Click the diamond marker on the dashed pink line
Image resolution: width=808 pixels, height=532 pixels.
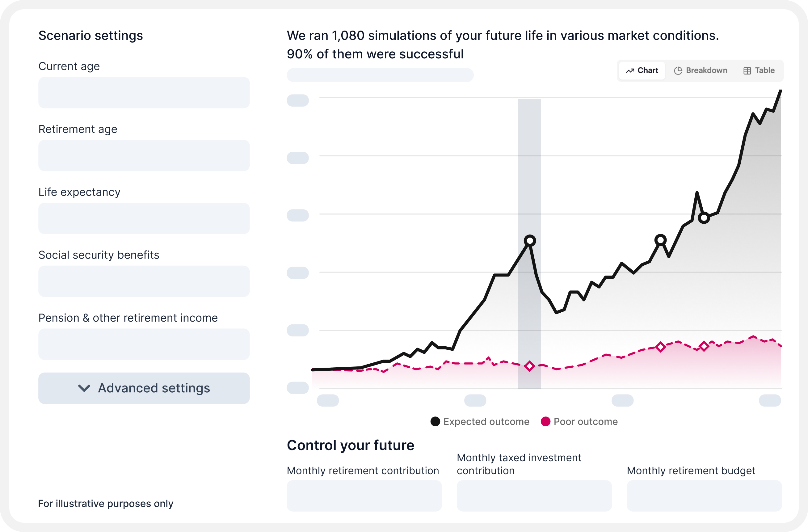coord(530,366)
